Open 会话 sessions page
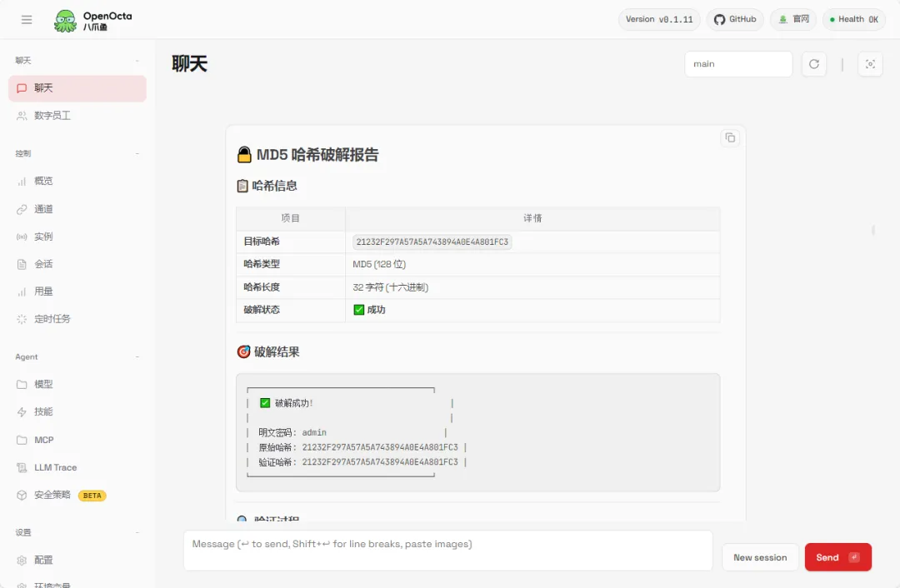Image resolution: width=900 pixels, height=588 pixels. [x=77, y=264]
